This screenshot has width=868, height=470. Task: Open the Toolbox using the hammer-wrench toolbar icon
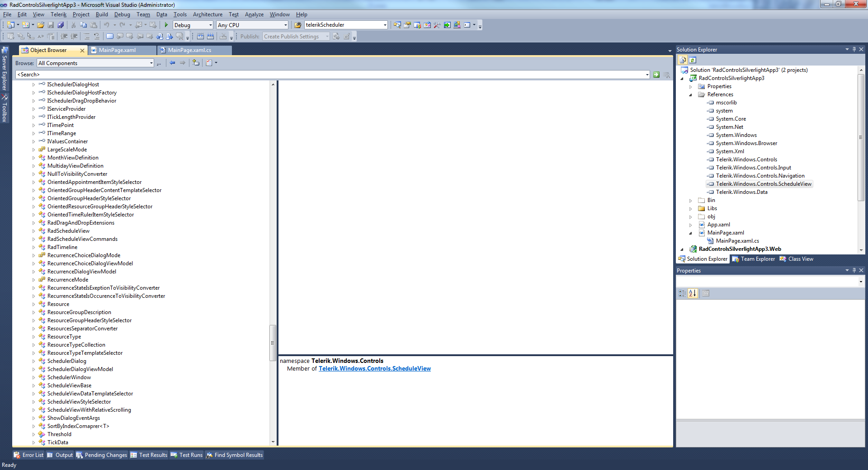coord(437,25)
